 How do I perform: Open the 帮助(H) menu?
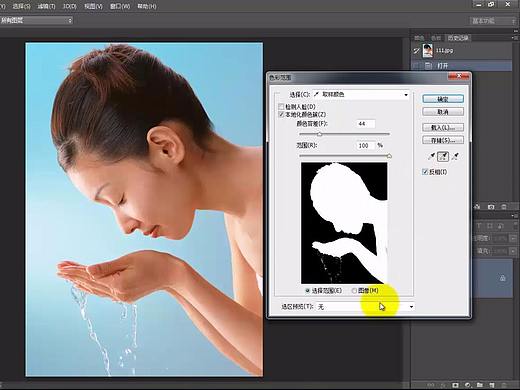[147, 6]
